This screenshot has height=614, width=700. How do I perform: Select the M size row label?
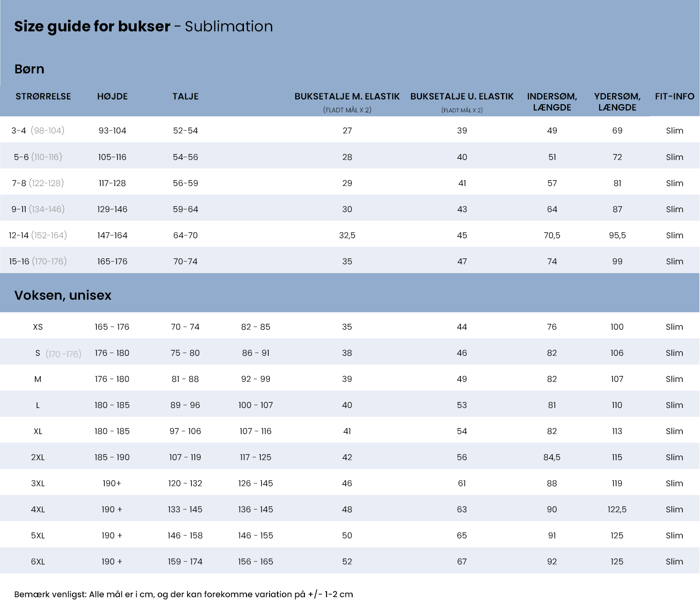click(x=38, y=379)
